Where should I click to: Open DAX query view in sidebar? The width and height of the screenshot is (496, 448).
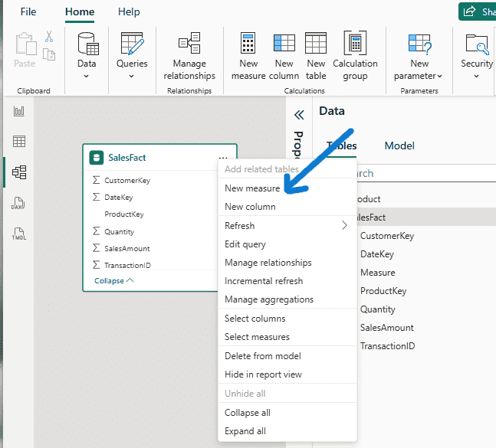click(18, 203)
